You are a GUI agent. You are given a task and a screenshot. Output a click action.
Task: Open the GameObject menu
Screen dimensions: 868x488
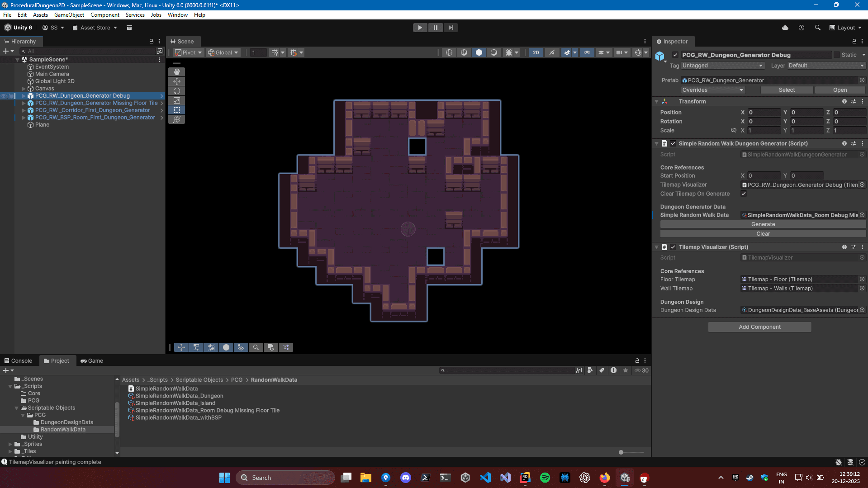[x=69, y=15]
